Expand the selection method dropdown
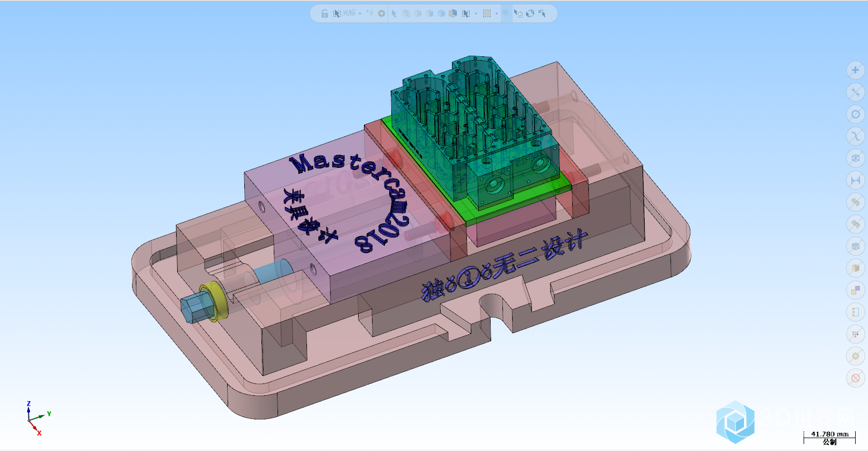The height and width of the screenshot is (451, 868). tap(476, 13)
